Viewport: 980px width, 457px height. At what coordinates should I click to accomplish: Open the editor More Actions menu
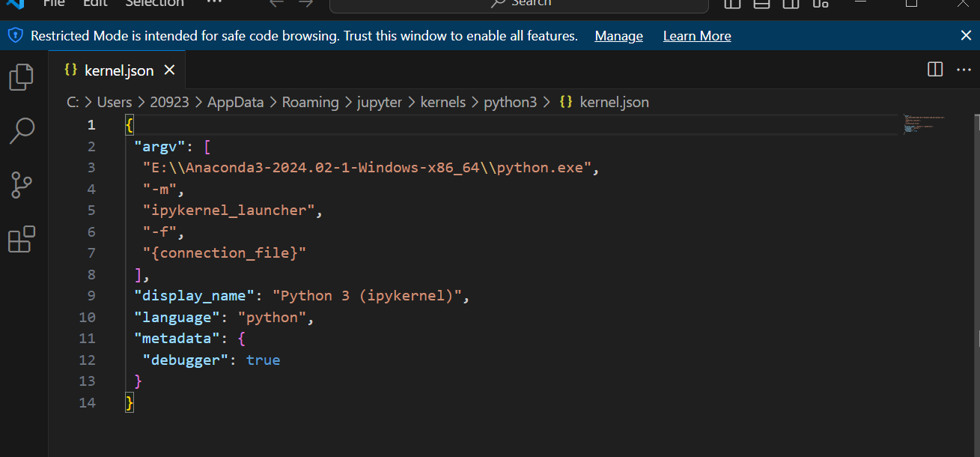964,69
